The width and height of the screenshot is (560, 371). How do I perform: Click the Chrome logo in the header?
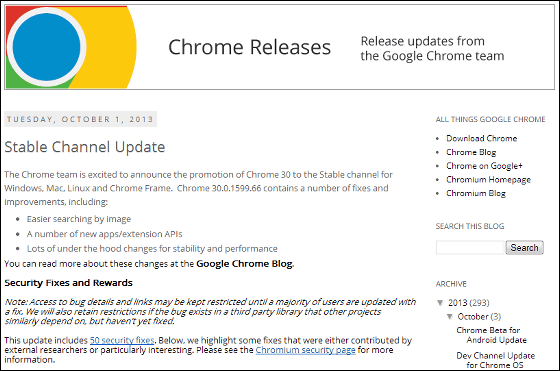[71, 47]
